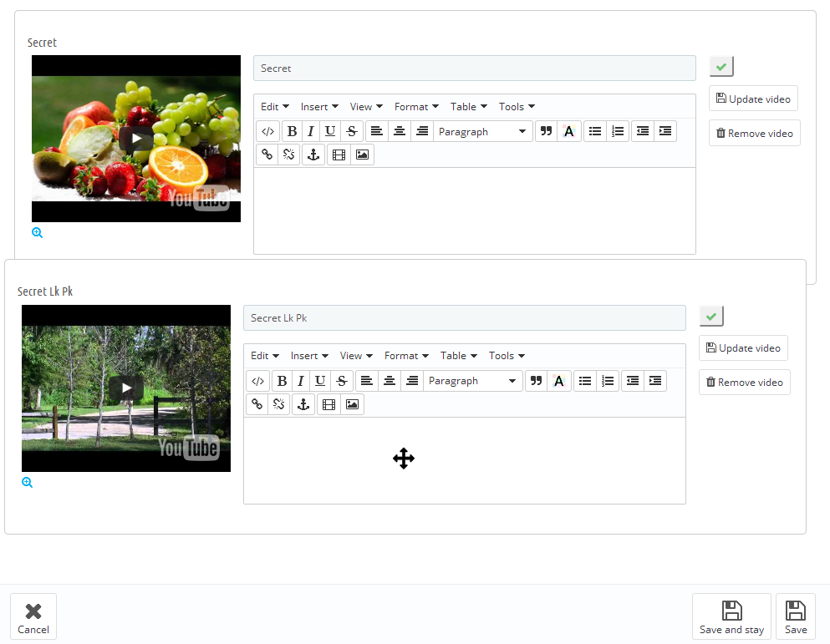Image resolution: width=830 pixels, height=644 pixels.
Task: Zoom the fruit video thumbnail magnifier icon
Action: coord(37,232)
